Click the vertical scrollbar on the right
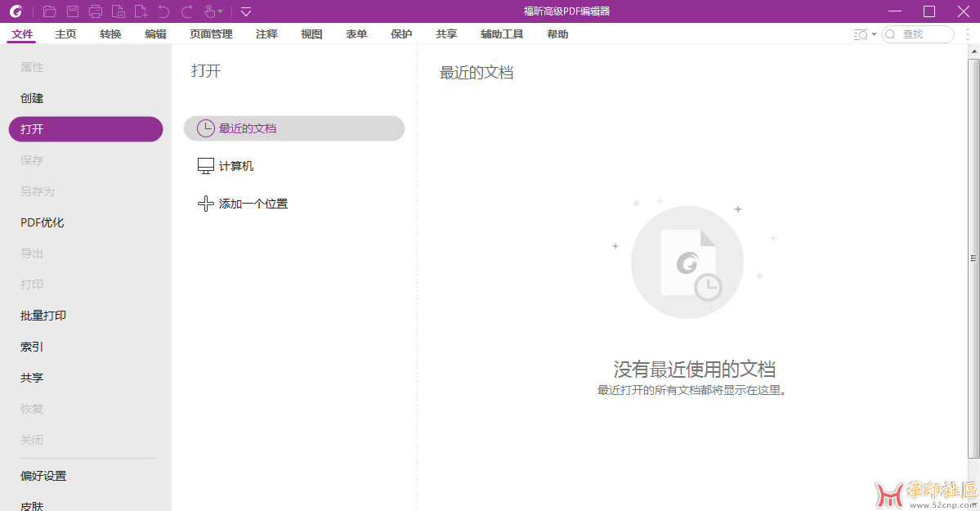Viewport: 980px width, 511px height. (x=973, y=258)
